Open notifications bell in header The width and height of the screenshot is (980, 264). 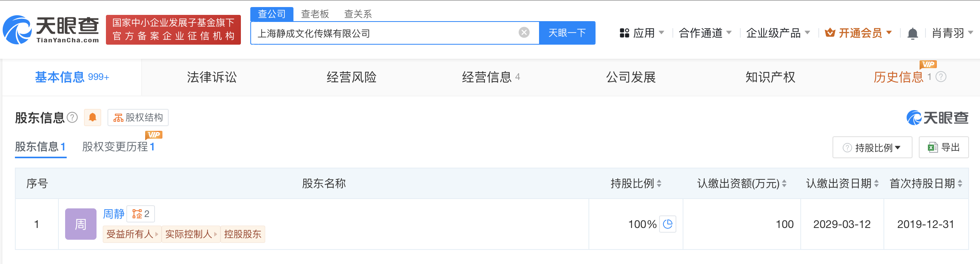pyautogui.click(x=913, y=34)
